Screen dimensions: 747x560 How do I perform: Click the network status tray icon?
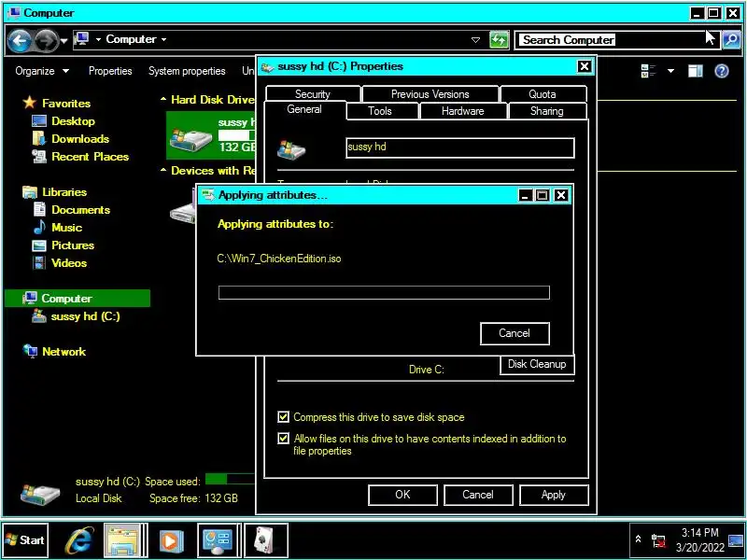(x=659, y=540)
